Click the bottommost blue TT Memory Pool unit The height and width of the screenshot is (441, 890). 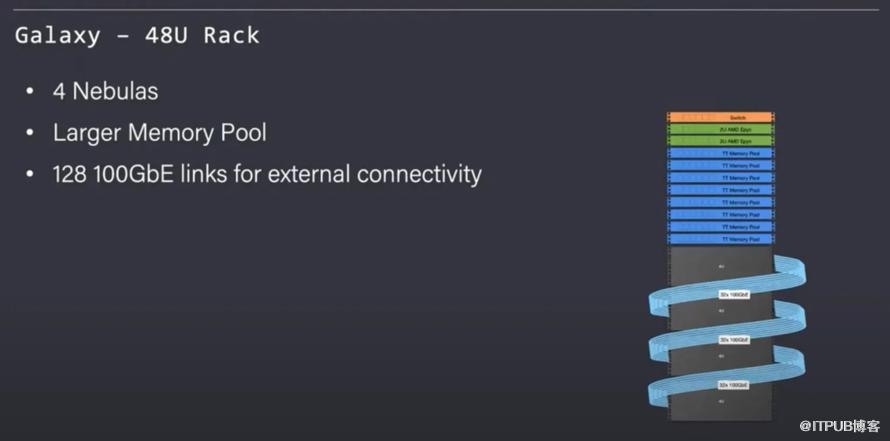pos(721,239)
